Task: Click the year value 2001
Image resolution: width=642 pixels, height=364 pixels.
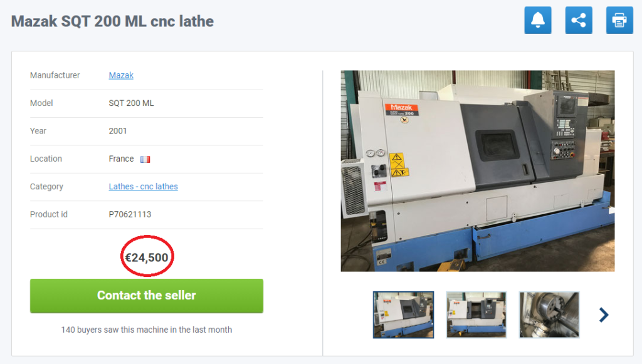Action: click(x=117, y=131)
